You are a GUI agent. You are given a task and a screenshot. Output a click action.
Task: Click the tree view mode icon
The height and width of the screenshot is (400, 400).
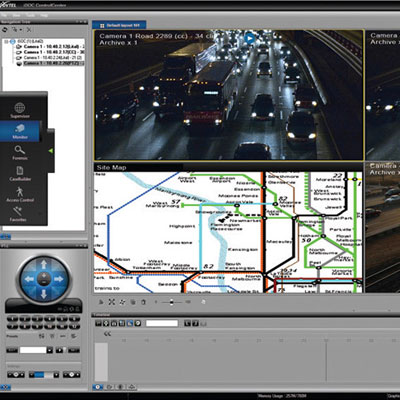point(15,30)
